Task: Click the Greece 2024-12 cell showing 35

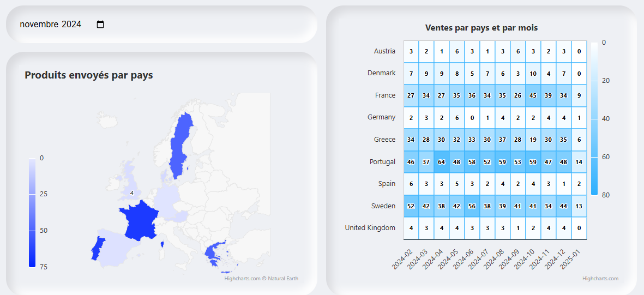Action: pos(564,140)
